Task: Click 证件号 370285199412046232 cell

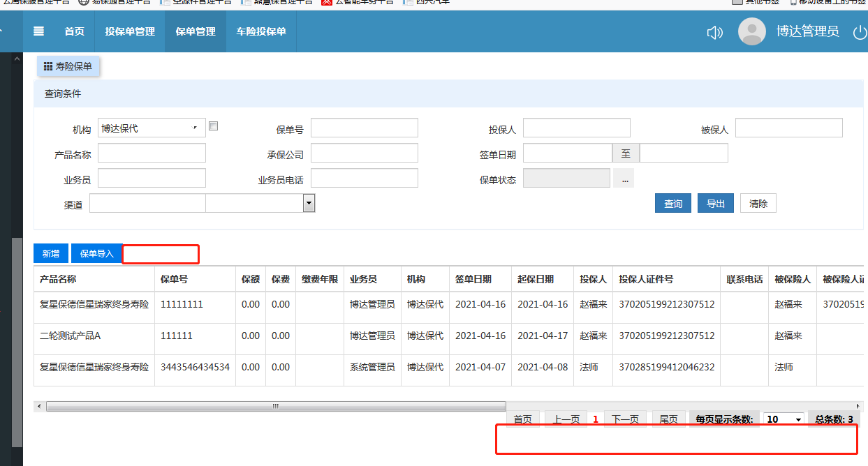Action: pyautogui.click(x=667, y=367)
